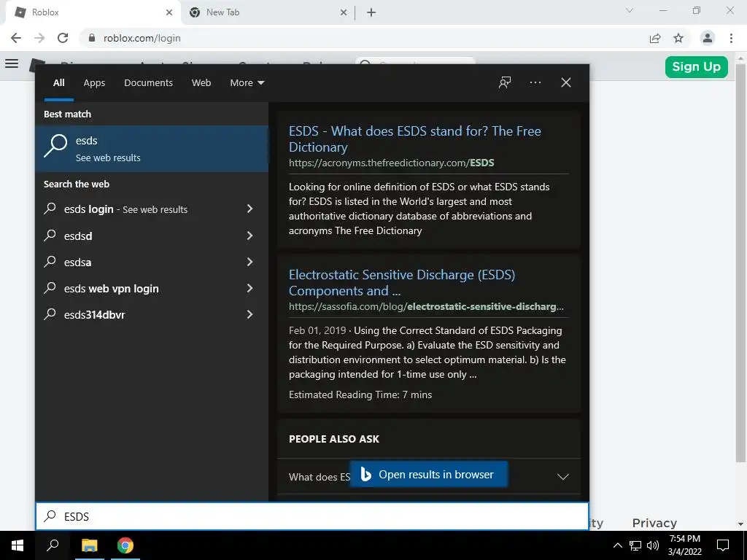Choose the esds314dbvr suggestion

point(94,315)
